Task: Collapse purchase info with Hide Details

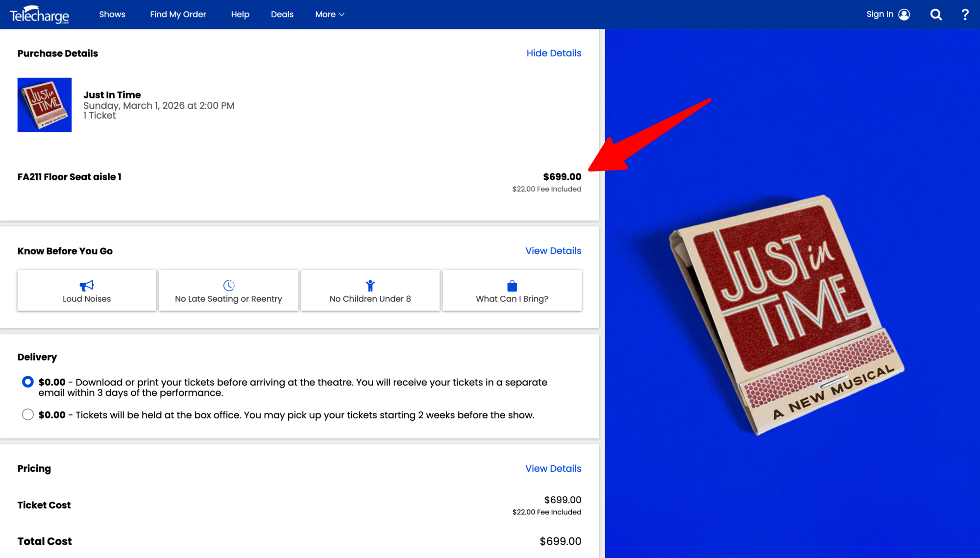Action: pyautogui.click(x=554, y=53)
